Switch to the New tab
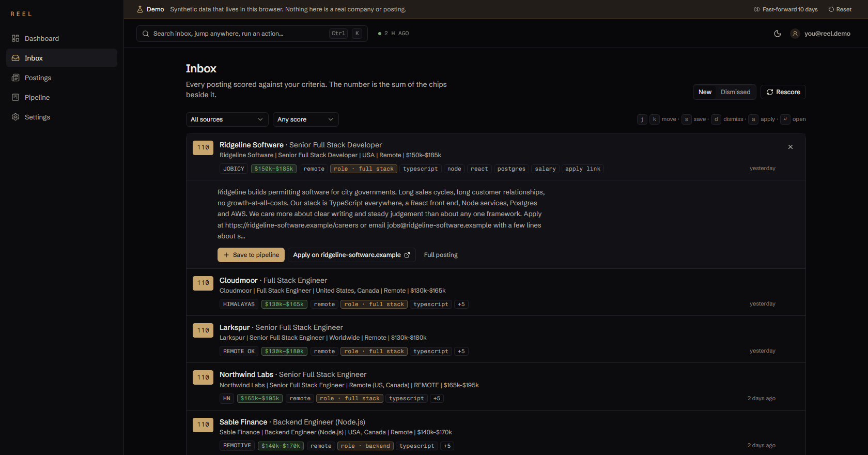 [705, 92]
